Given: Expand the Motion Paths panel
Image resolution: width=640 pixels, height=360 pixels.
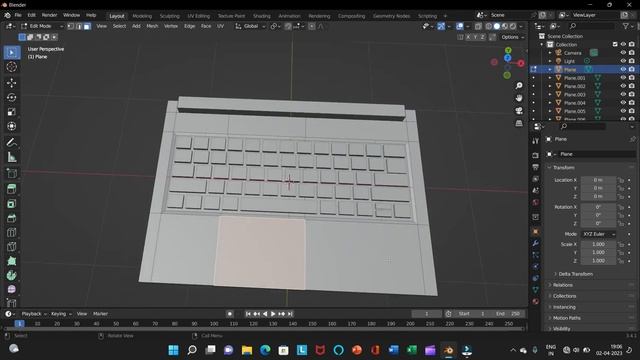Looking at the screenshot, I should pos(567,318).
